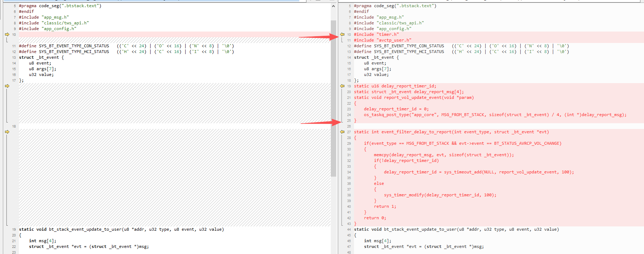Click SYS_BT_EVENT_TYPE_CON_STATUS define in left pane
Image resolution: width=644 pixels, height=254 pixels.
(x=126, y=46)
